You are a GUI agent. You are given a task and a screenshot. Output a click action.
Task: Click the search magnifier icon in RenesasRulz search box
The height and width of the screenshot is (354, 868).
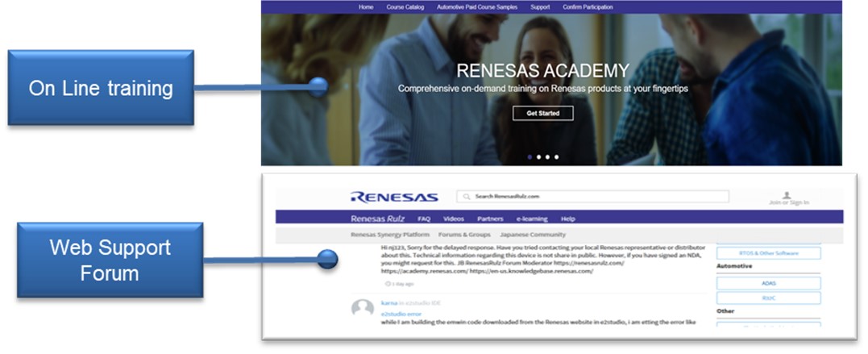[x=467, y=196]
